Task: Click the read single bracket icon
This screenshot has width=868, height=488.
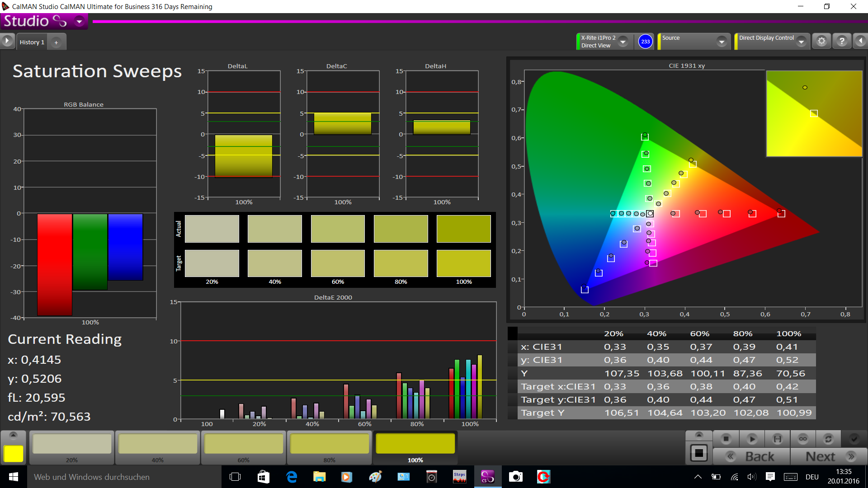Action: [777, 439]
